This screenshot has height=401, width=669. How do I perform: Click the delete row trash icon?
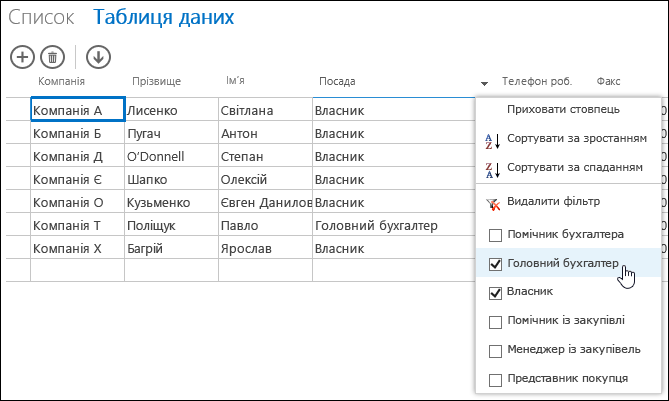(x=52, y=57)
